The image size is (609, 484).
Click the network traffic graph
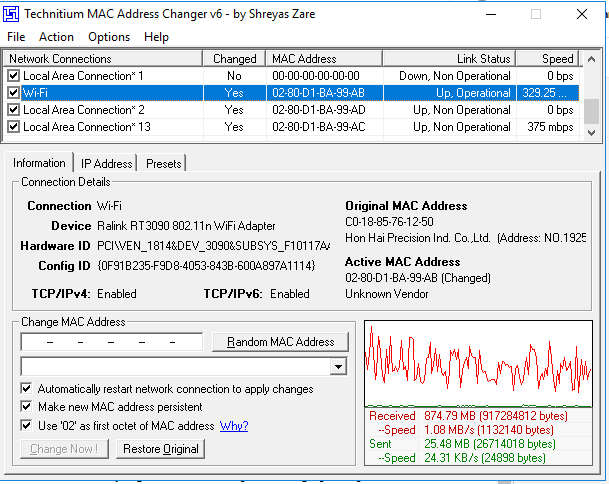pyautogui.click(x=478, y=364)
